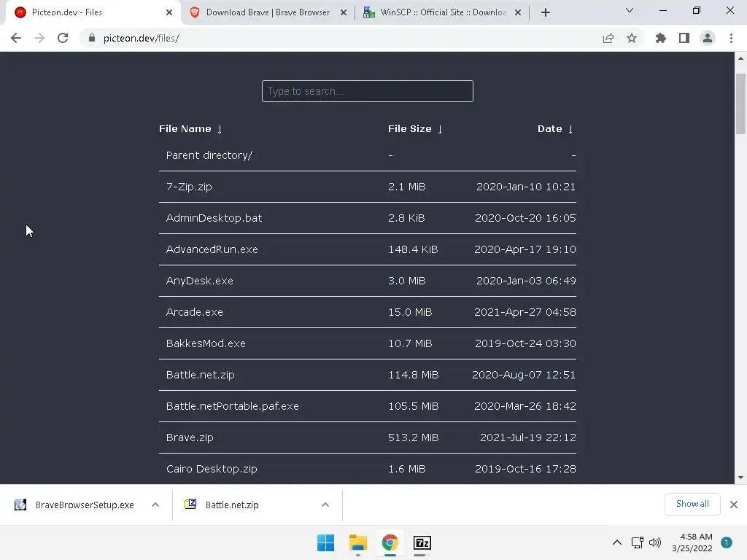
Task: Click the browser forward arrow
Action: point(39,38)
